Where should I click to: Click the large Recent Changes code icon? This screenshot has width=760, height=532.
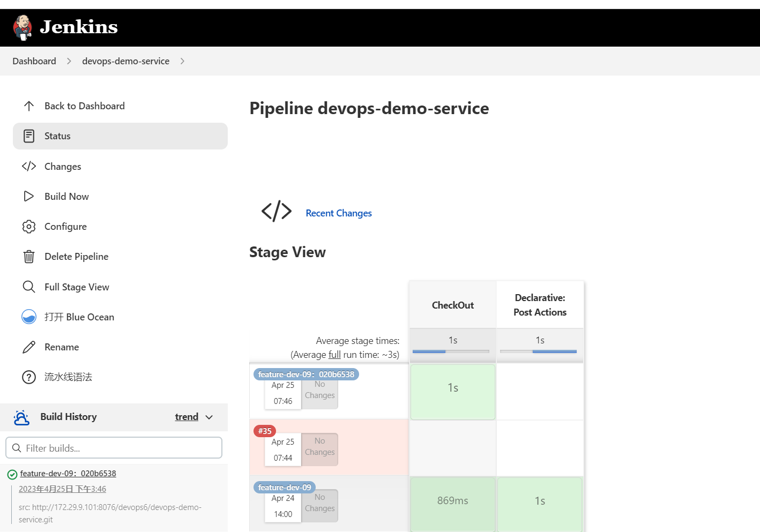click(x=277, y=211)
